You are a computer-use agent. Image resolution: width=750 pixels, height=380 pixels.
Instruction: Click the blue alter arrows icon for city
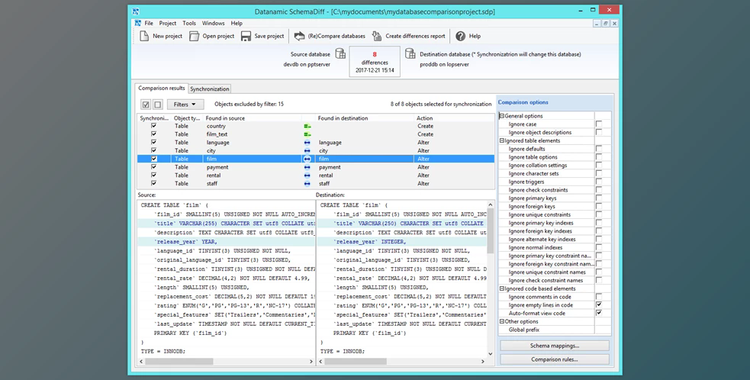pyautogui.click(x=307, y=151)
